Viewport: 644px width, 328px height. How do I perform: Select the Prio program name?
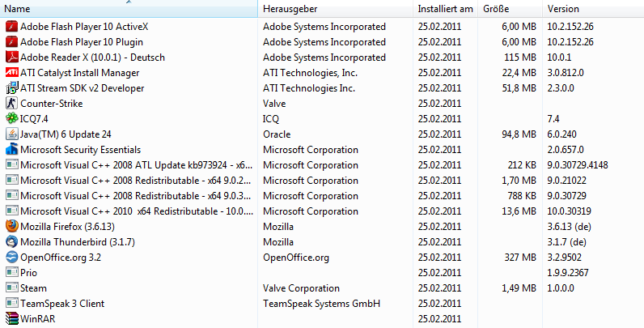[29, 273]
